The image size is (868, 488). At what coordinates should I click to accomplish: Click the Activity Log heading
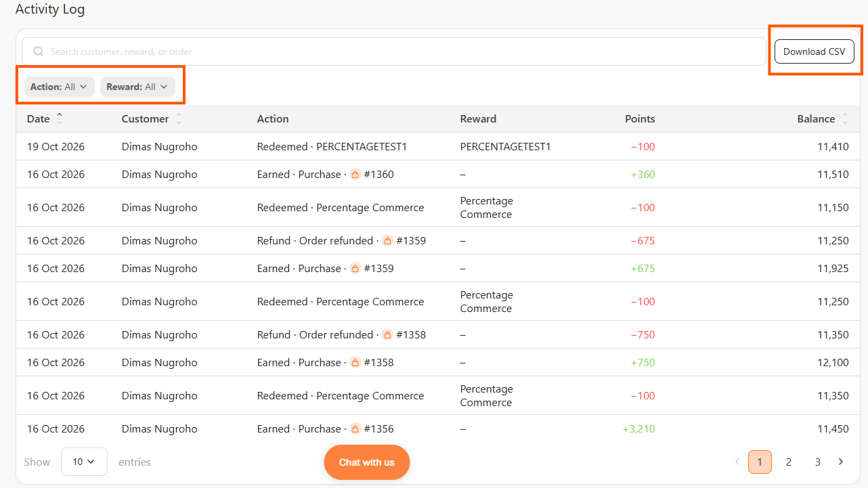coord(50,9)
